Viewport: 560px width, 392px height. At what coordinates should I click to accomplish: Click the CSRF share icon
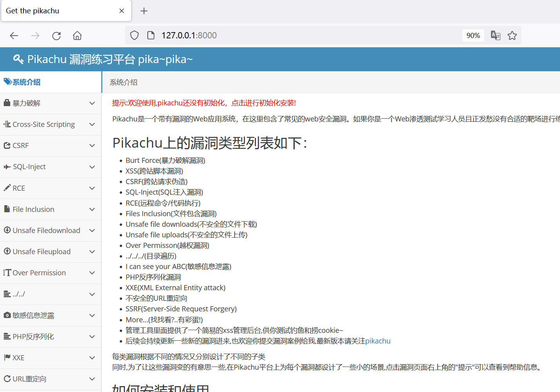(x=7, y=145)
